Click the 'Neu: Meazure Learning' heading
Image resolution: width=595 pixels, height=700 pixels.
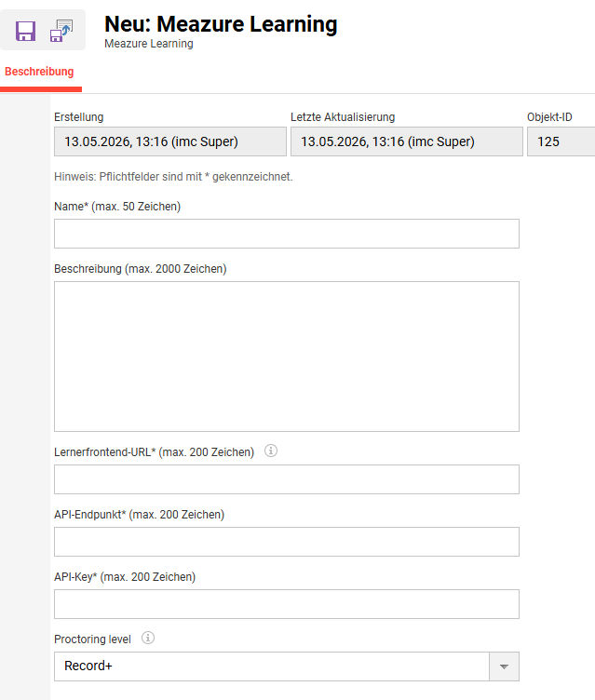221,24
